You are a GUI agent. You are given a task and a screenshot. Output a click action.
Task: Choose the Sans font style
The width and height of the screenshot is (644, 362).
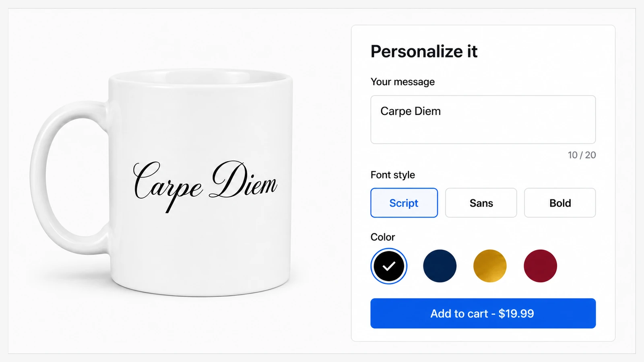click(481, 203)
